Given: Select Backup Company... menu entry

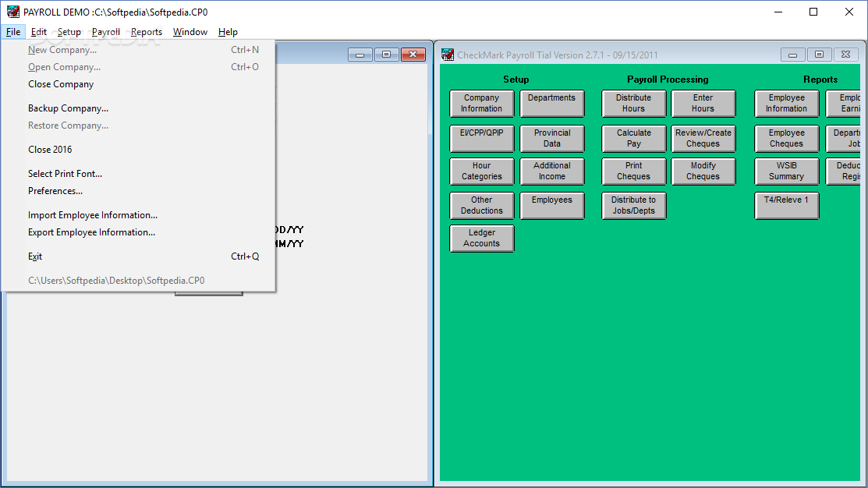Looking at the screenshot, I should coord(138,108).
